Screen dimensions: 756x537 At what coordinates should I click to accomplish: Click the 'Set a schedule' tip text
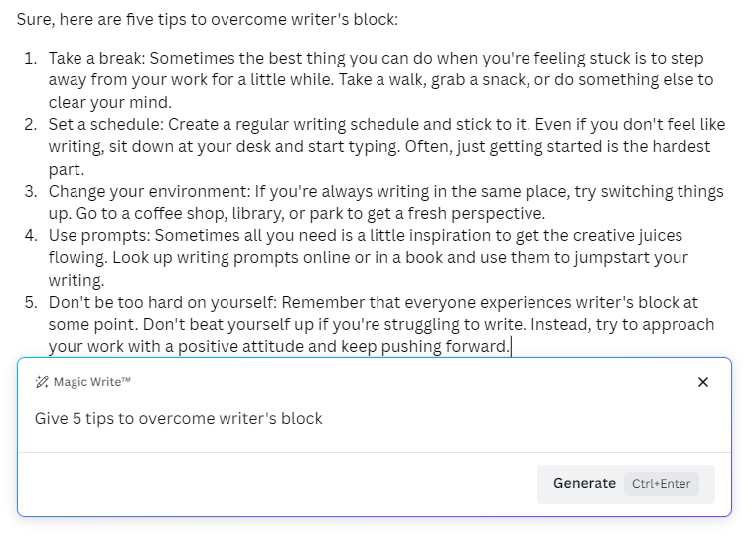tap(105, 124)
